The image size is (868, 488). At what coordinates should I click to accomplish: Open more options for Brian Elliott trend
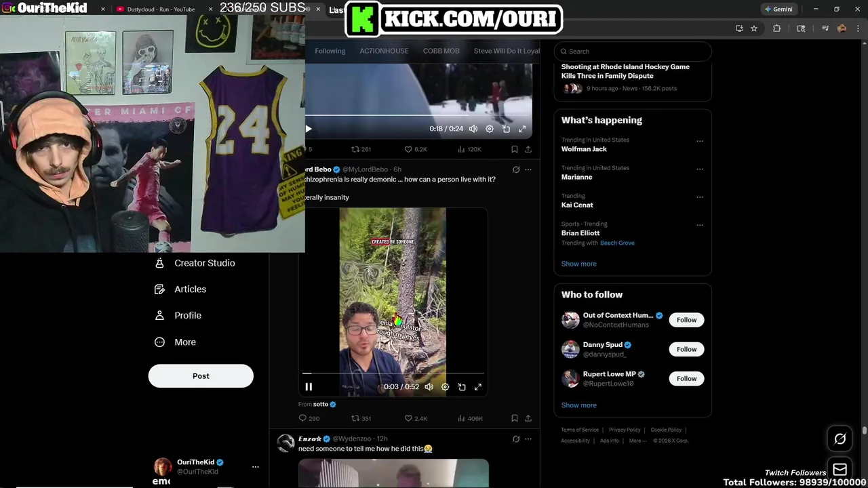click(700, 225)
